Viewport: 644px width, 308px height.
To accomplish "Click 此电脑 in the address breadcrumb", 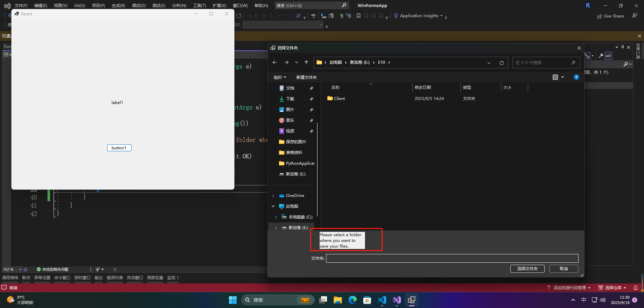I will tap(336, 62).
